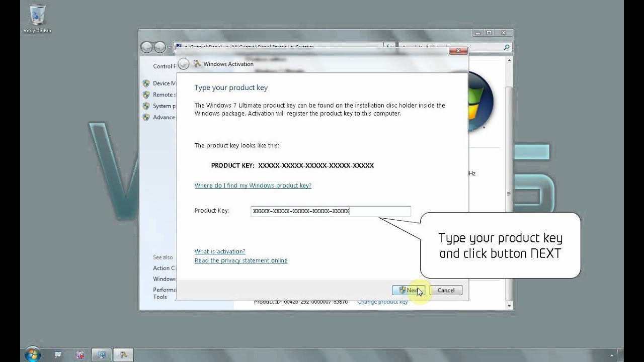Click the second taskbar icon beside Start
Screen dimensions: 644x362
[x=58, y=354]
